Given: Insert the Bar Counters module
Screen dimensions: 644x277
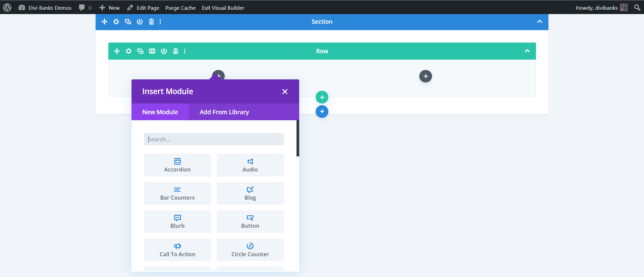Looking at the screenshot, I should tap(177, 194).
